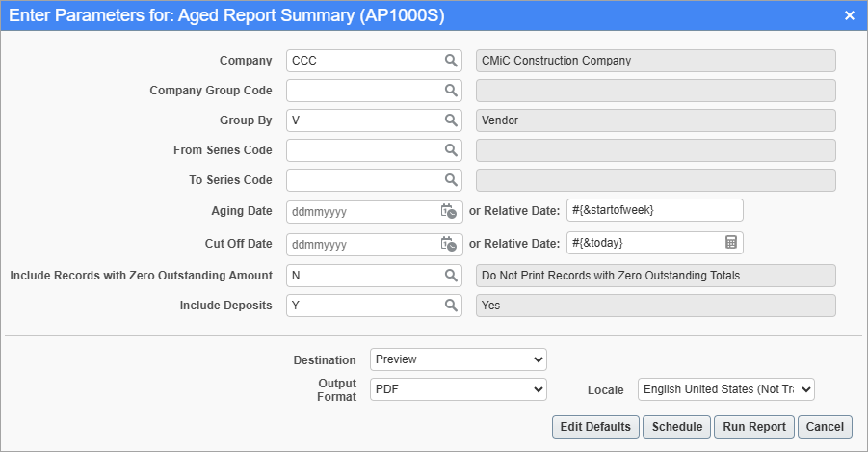Open lookup for Include Deposits field

[x=451, y=306]
